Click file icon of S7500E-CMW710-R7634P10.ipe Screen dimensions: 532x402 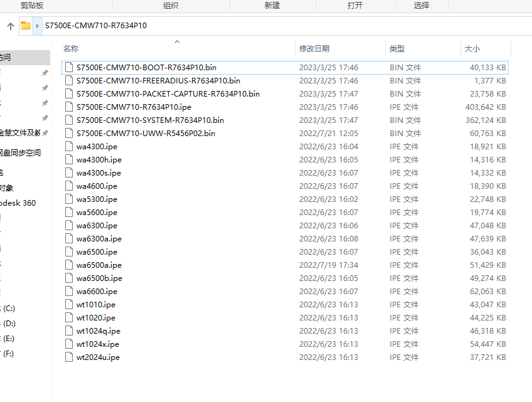click(x=69, y=107)
